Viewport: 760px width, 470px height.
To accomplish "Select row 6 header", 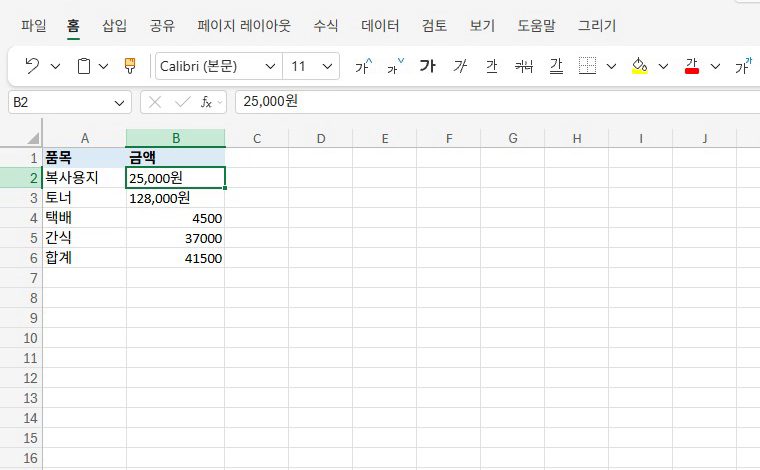I will (21, 258).
